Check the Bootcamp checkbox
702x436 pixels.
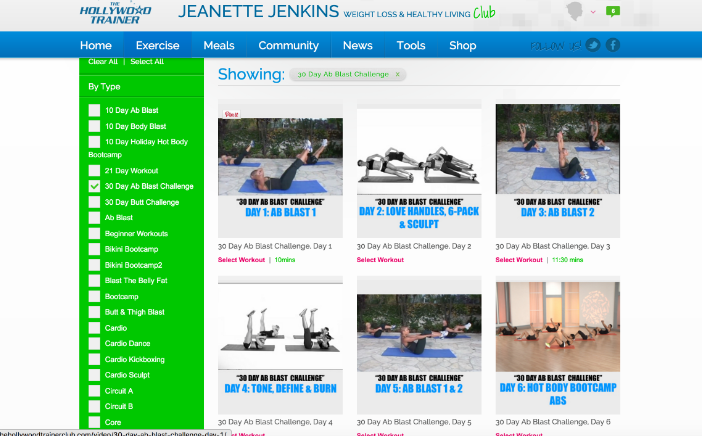pos(94,296)
